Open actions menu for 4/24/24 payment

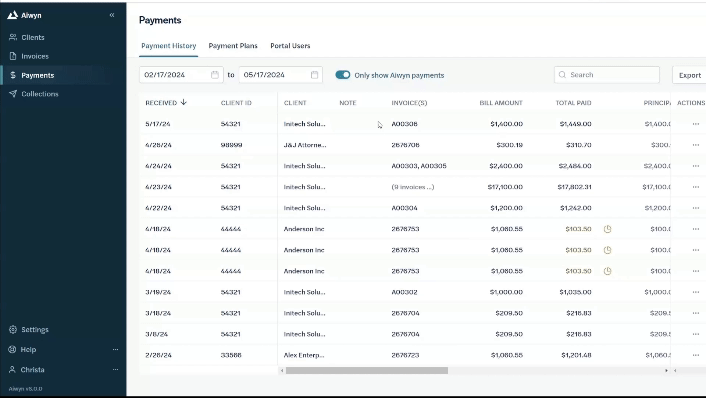696,166
